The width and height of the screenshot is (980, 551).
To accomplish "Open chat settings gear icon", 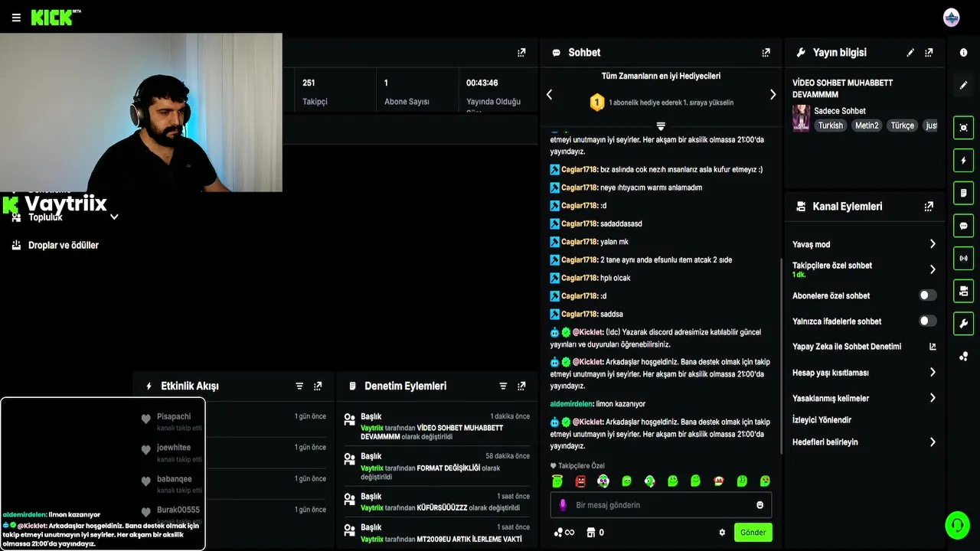I will 722,533.
